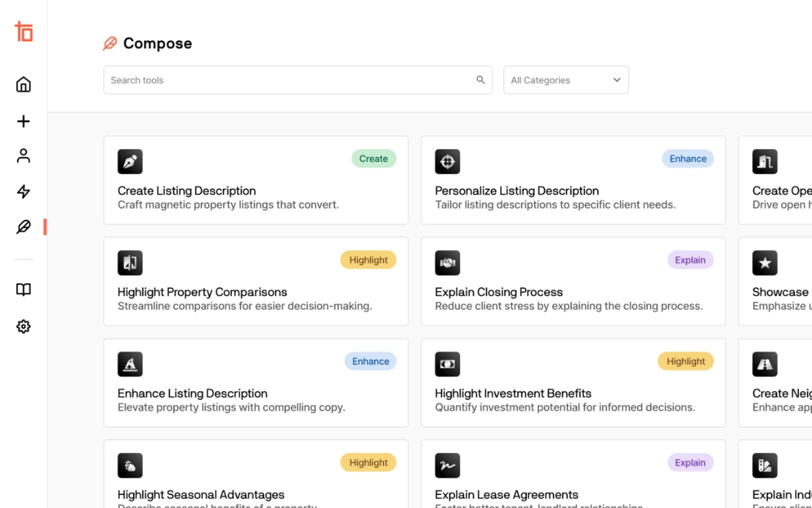
Task: Click the feather icon beside Compose heading
Action: (110, 43)
